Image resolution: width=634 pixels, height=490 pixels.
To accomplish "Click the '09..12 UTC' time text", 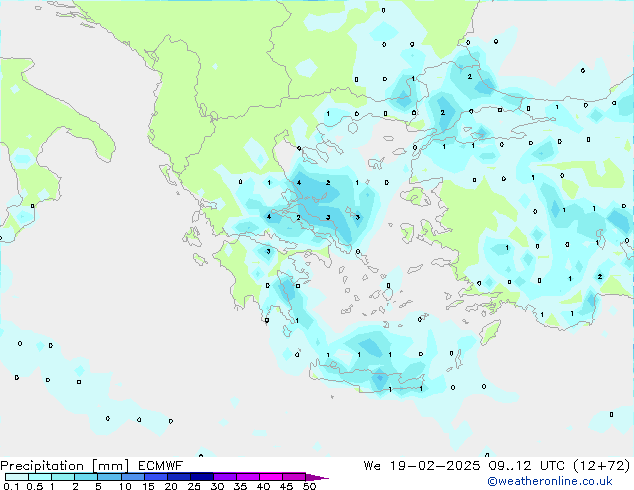I will pos(526,466).
